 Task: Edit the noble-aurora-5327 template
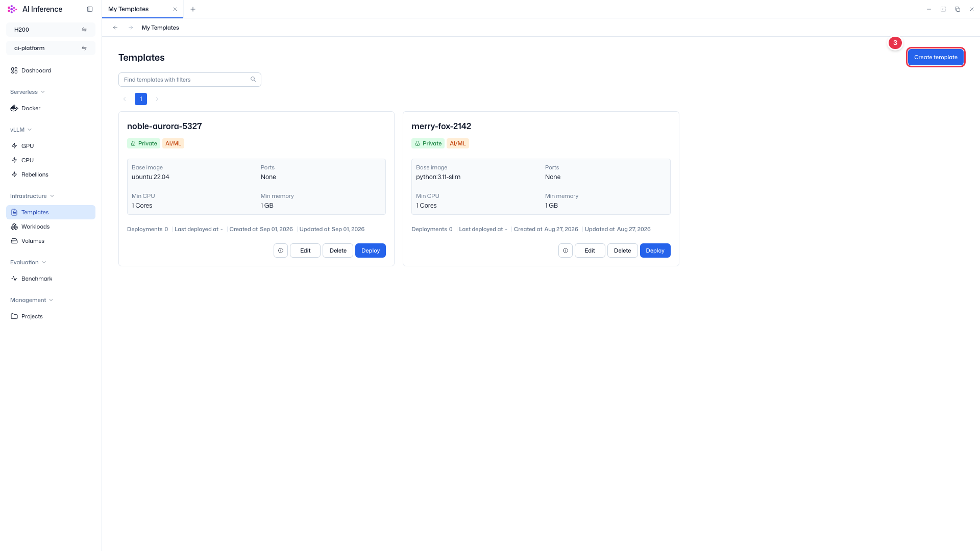pyautogui.click(x=305, y=251)
